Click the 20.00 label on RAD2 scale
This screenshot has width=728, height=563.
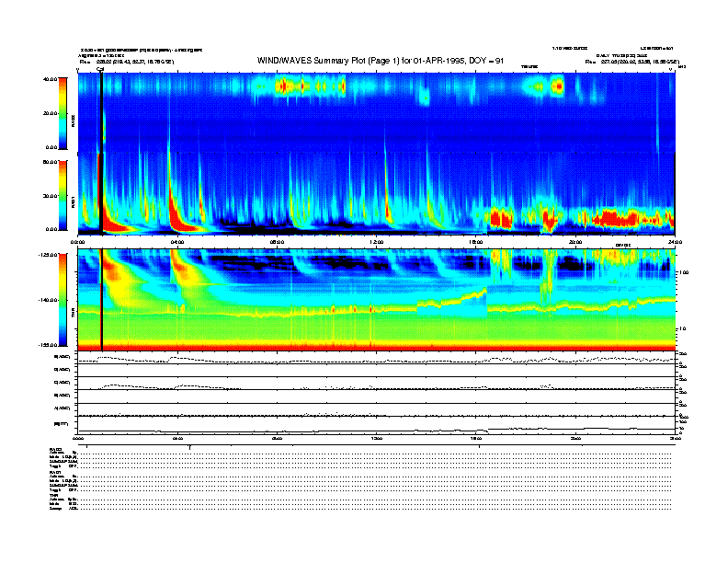(x=51, y=113)
